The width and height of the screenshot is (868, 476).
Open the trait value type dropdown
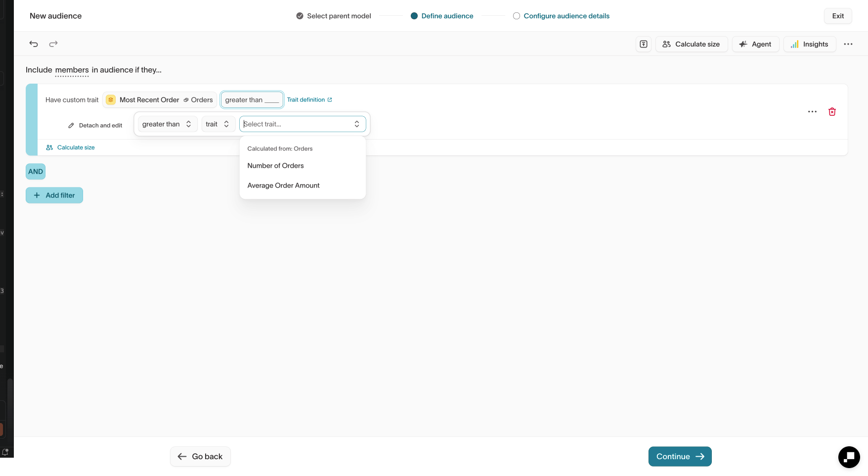(x=217, y=124)
